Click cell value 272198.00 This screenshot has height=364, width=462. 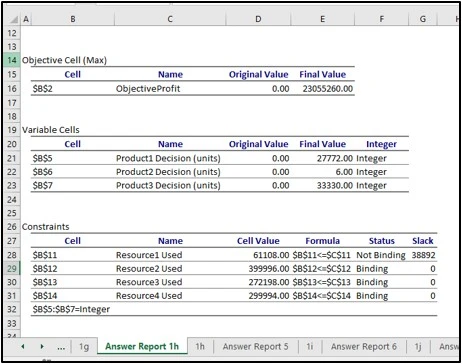(x=269, y=282)
